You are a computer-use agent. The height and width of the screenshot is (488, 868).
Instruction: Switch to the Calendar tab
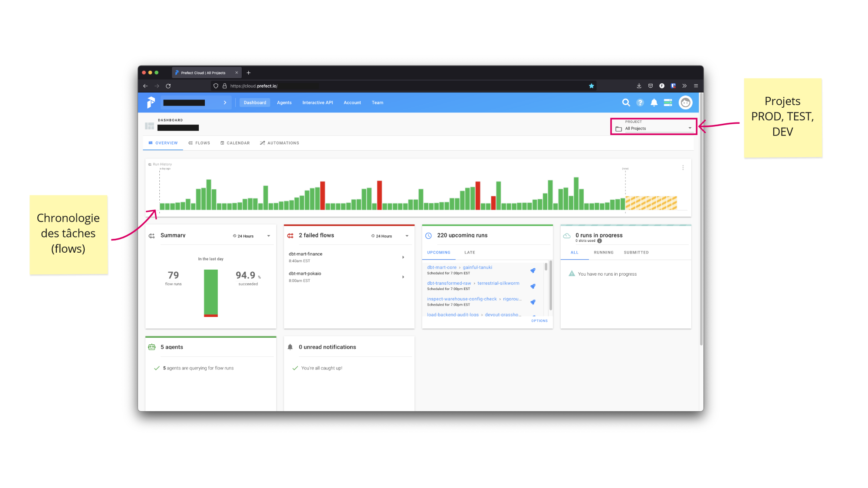pyautogui.click(x=235, y=143)
